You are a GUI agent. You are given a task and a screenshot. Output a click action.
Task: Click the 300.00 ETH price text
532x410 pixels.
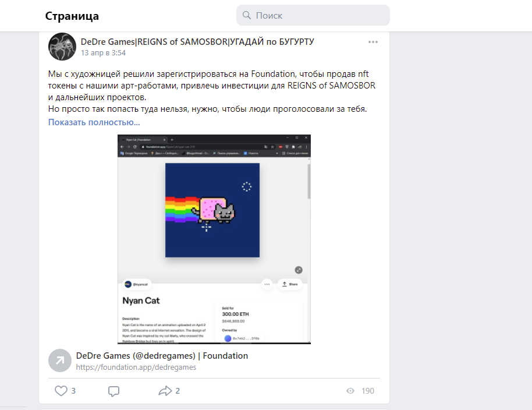[x=235, y=314]
